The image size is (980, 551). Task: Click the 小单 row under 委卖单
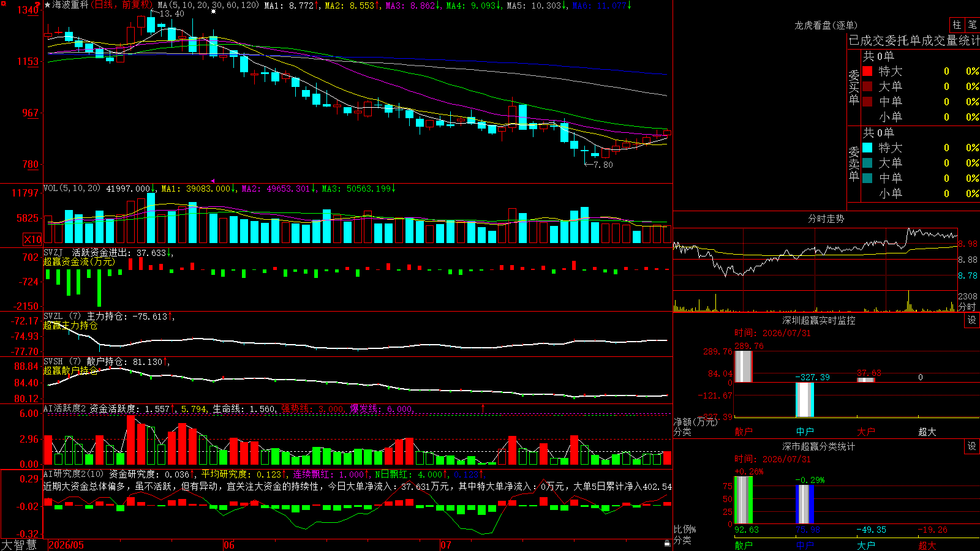coord(921,193)
